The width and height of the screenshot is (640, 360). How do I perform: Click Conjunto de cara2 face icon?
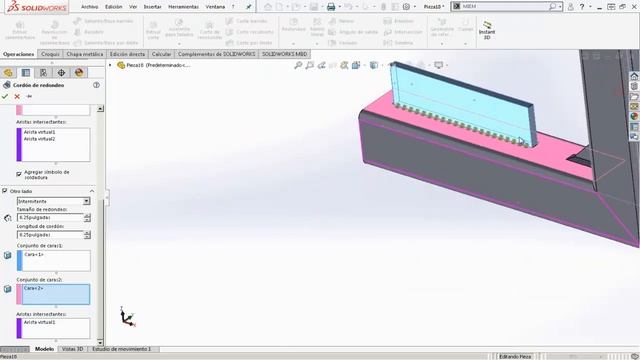pos(8,289)
